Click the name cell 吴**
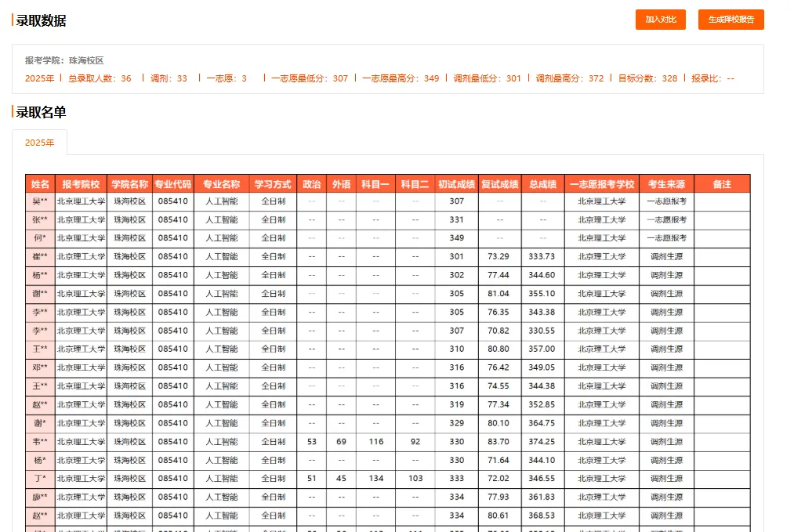This screenshot has width=794, height=532. [40, 201]
